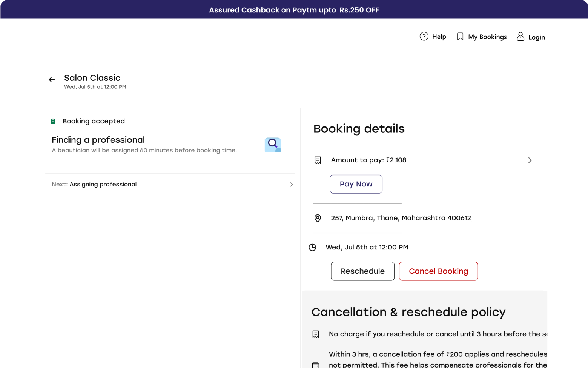
Task: Click the back arrow beside Salon Classic
Action: tap(52, 80)
